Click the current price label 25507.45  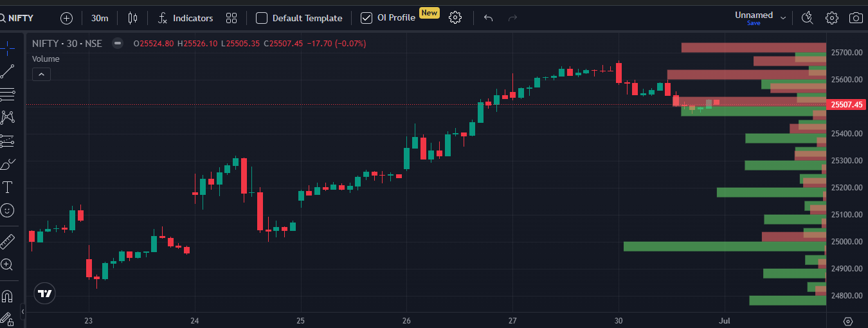[848, 105]
